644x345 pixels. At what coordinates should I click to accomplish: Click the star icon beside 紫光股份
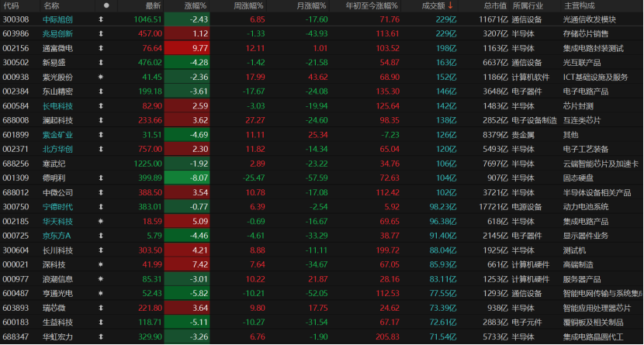tap(101, 77)
